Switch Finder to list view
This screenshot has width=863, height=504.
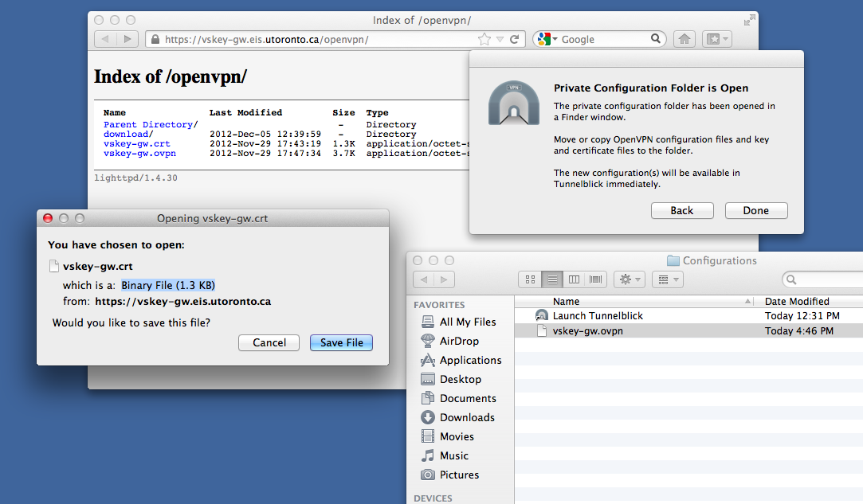(x=552, y=279)
